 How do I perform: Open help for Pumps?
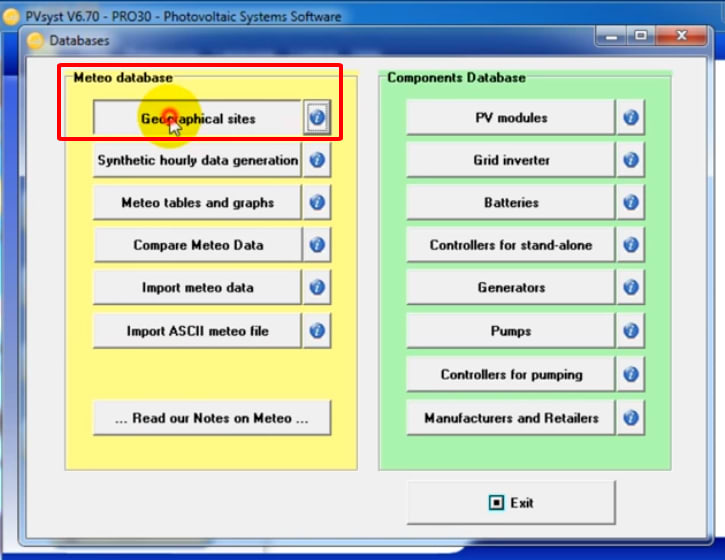pyautogui.click(x=631, y=331)
